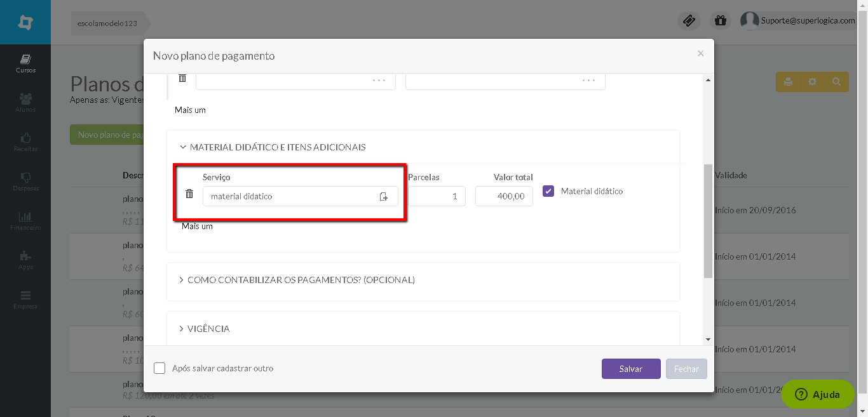Click the print icon in yellow toolbar

(x=788, y=82)
